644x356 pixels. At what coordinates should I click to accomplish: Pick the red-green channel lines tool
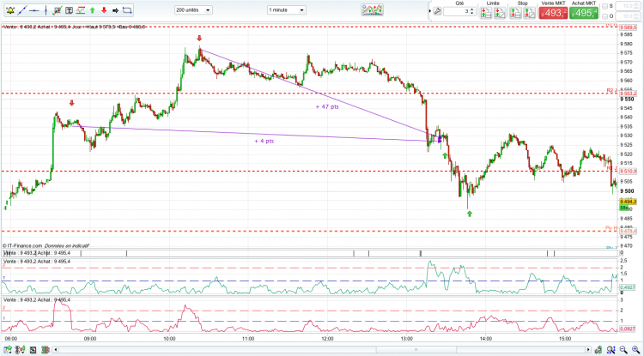(x=81, y=10)
